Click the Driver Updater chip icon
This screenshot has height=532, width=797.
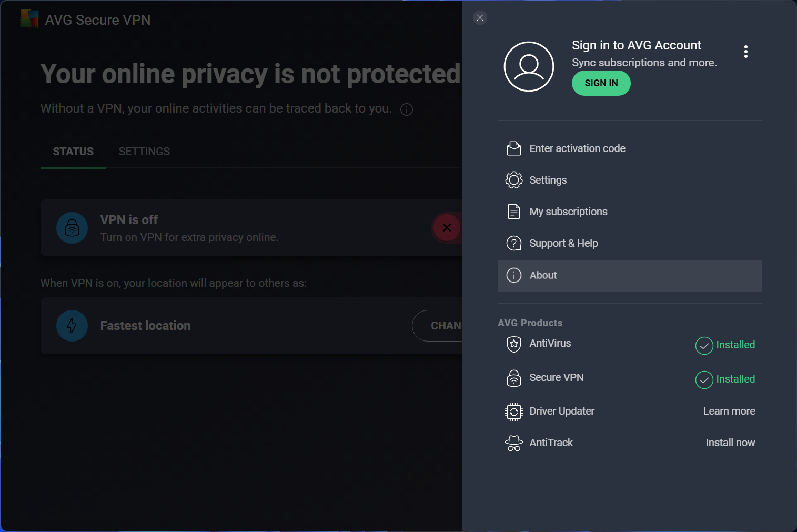[x=514, y=411]
